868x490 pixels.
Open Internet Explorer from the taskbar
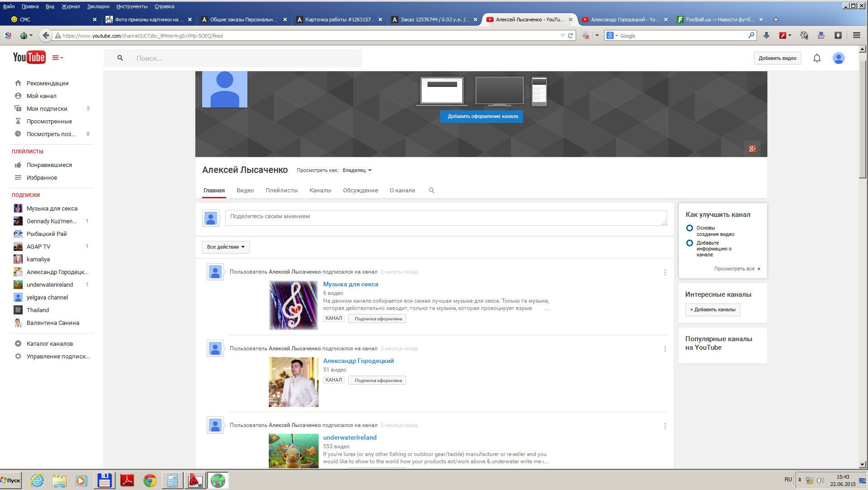(37, 480)
